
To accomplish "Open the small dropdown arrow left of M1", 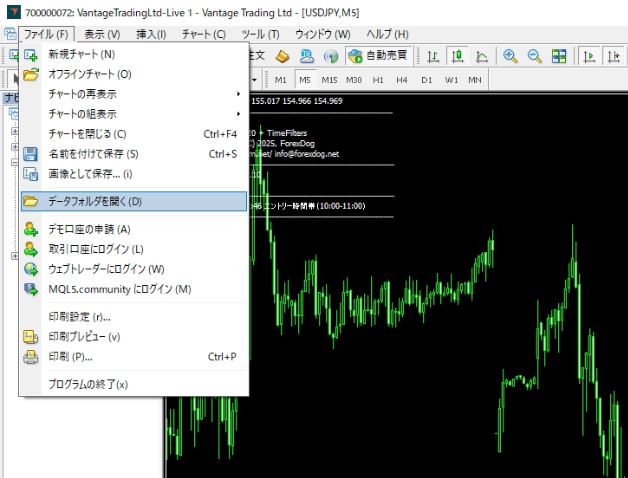I will coord(254,80).
